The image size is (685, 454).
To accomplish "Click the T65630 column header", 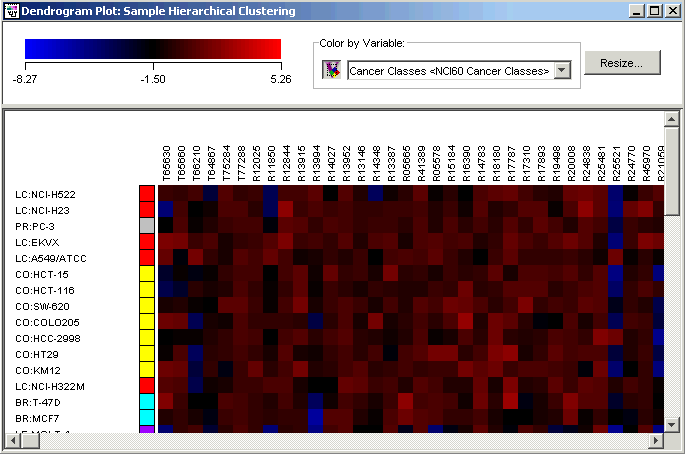I will [166, 163].
